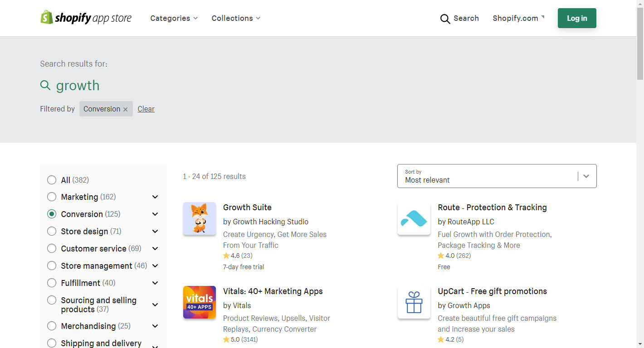Click the growth search query text
644x348 pixels.
78,85
